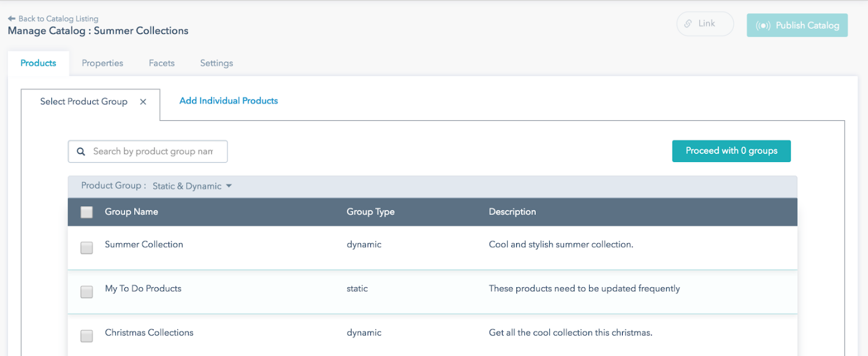The image size is (868, 356).
Task: Click the search magnifier icon
Action: [x=81, y=152]
